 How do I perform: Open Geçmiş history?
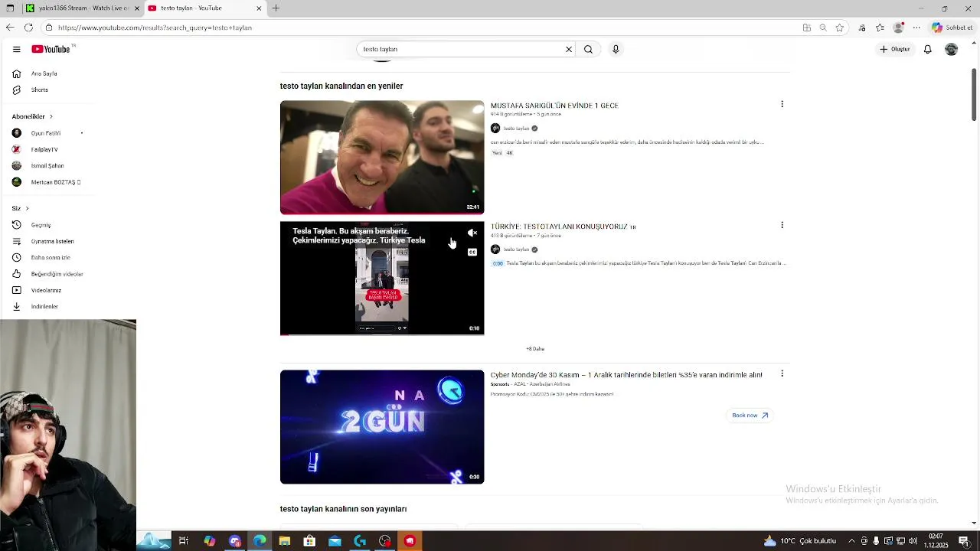pos(41,225)
